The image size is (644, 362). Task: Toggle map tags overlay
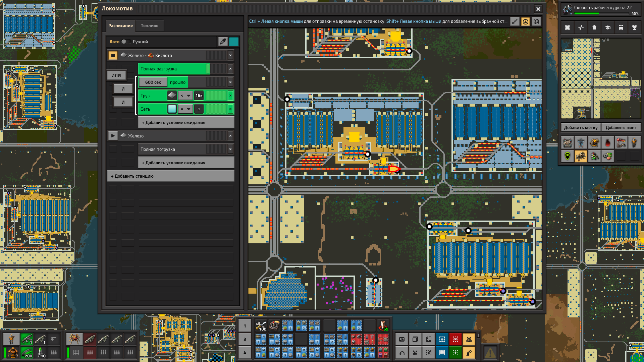pos(568,156)
